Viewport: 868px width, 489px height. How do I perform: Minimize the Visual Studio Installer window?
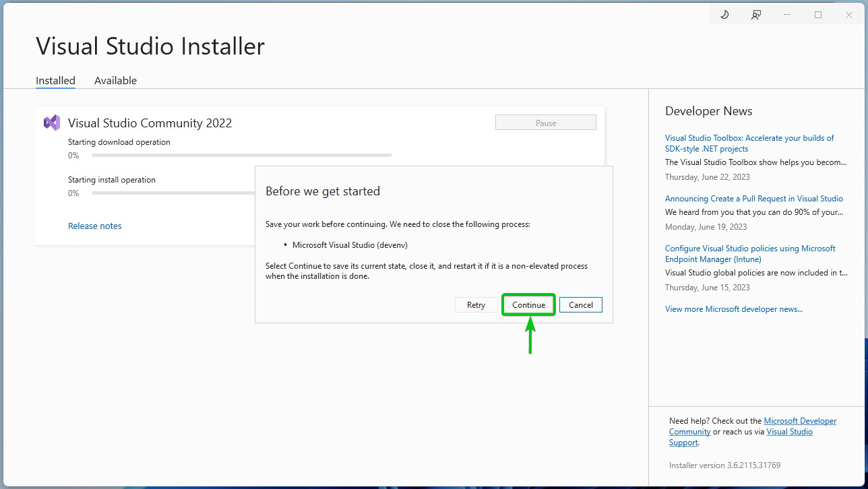pyautogui.click(x=787, y=15)
